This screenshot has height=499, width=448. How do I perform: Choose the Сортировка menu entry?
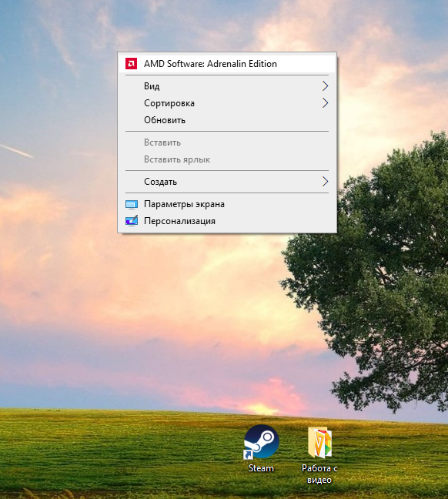[x=227, y=103]
